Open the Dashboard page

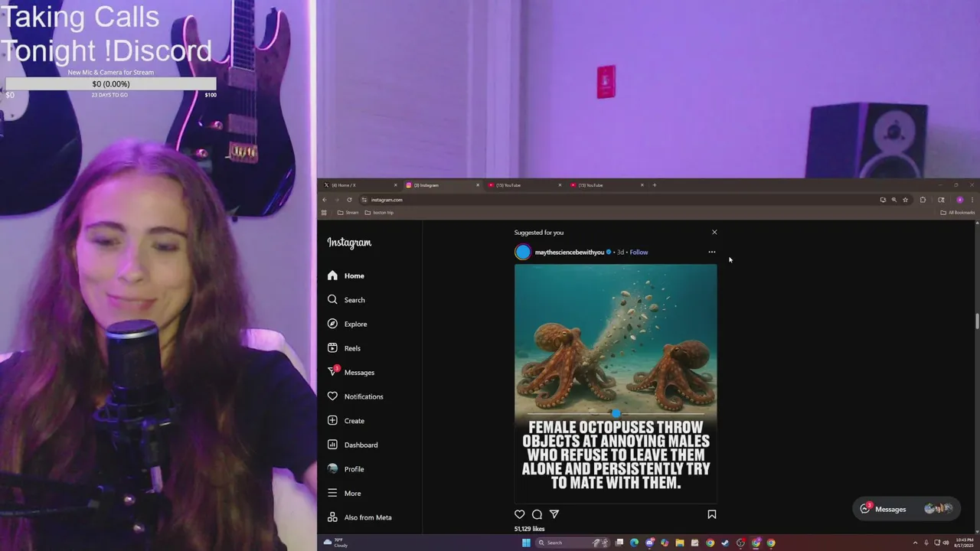pyautogui.click(x=352, y=445)
